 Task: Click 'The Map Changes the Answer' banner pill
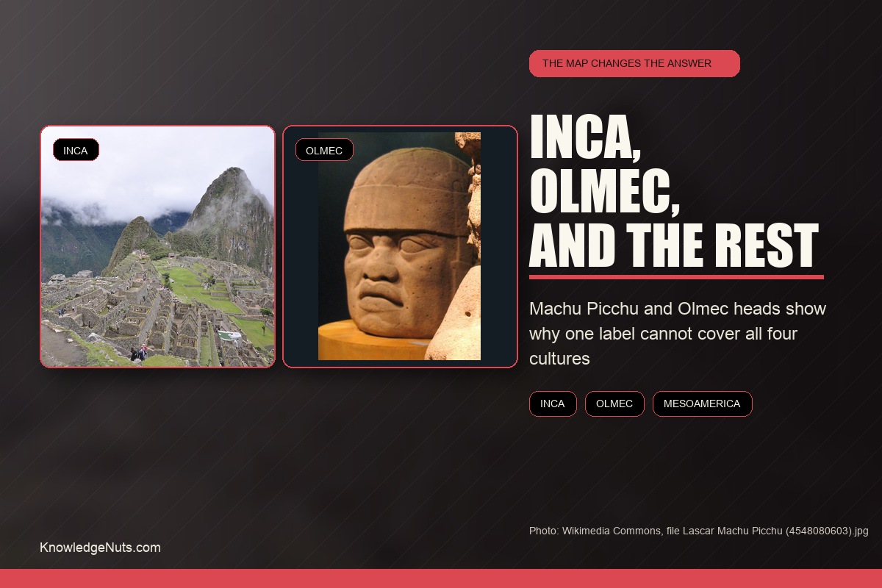(634, 63)
